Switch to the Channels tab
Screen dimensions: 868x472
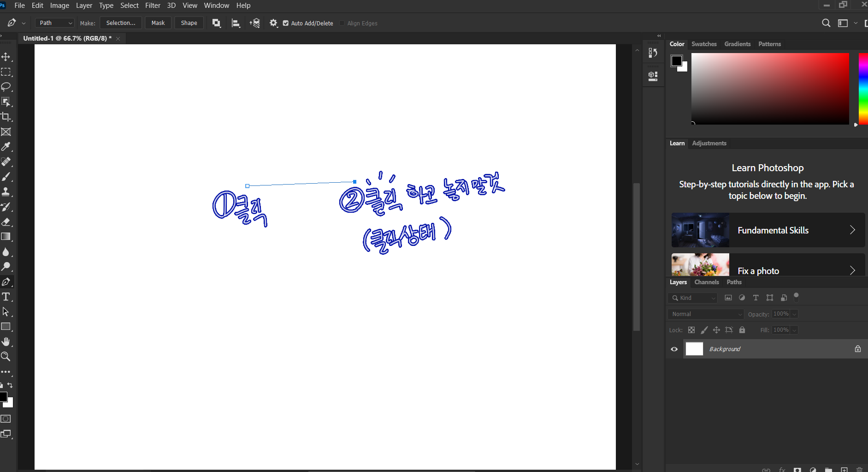click(706, 282)
